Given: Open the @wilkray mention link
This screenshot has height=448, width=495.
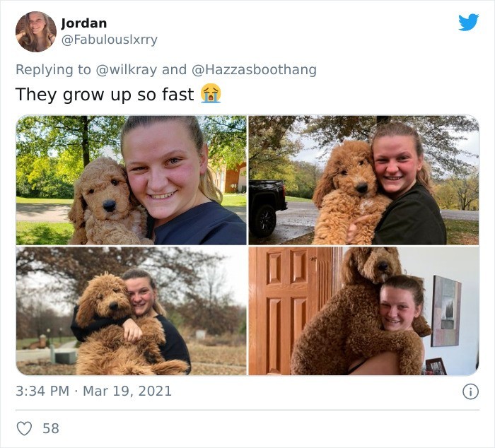Looking at the screenshot, I should (x=127, y=70).
